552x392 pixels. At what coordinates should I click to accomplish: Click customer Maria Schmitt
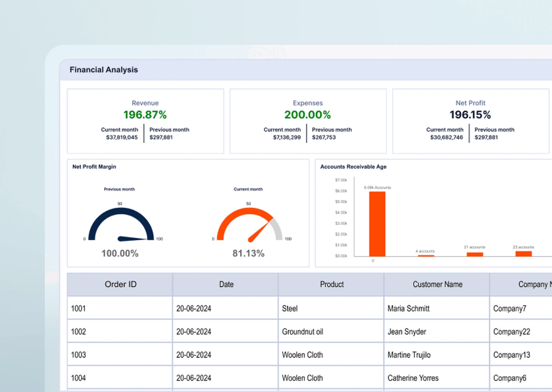437,308
